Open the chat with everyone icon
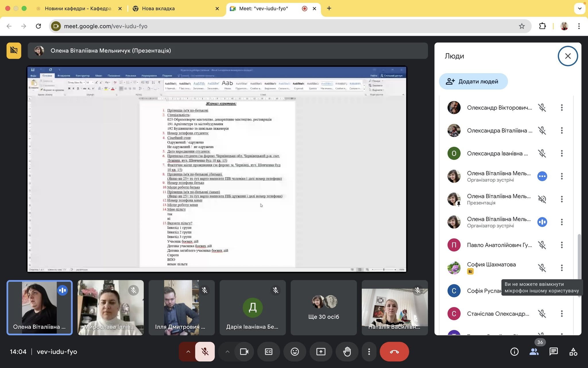 554,352
